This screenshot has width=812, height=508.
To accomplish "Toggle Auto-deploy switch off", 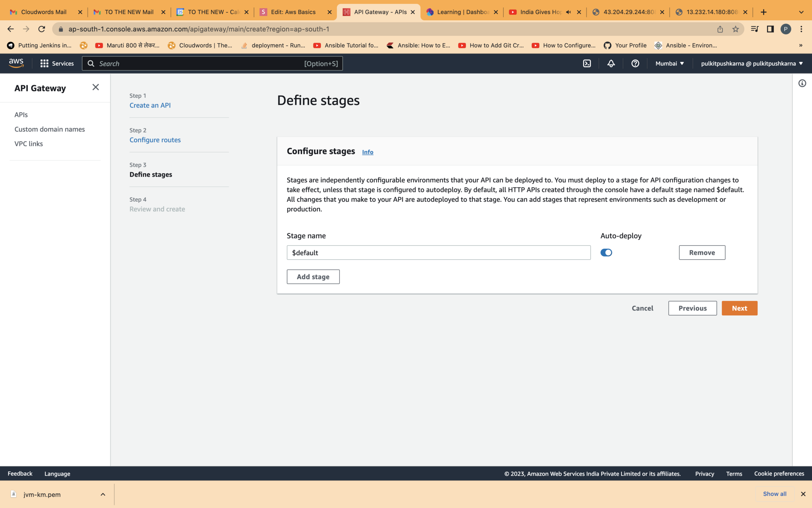I will (606, 252).
